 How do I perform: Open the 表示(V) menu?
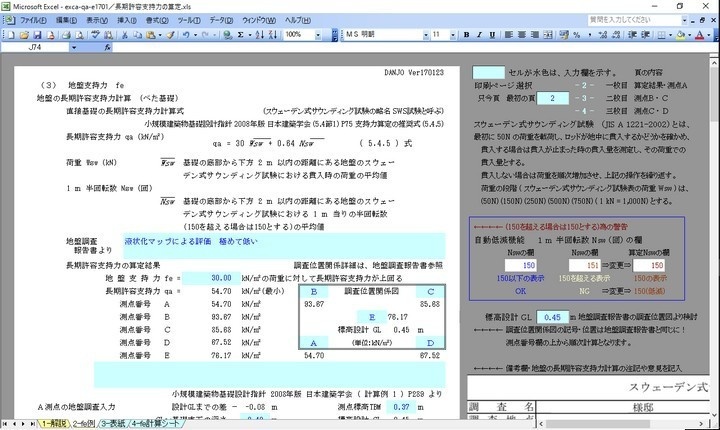tap(97, 20)
